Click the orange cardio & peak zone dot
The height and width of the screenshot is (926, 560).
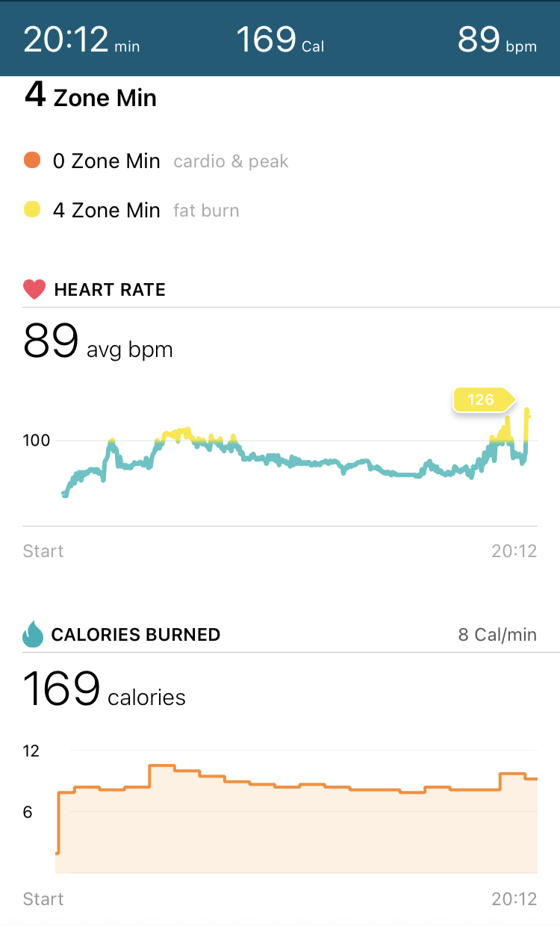pos(31,160)
